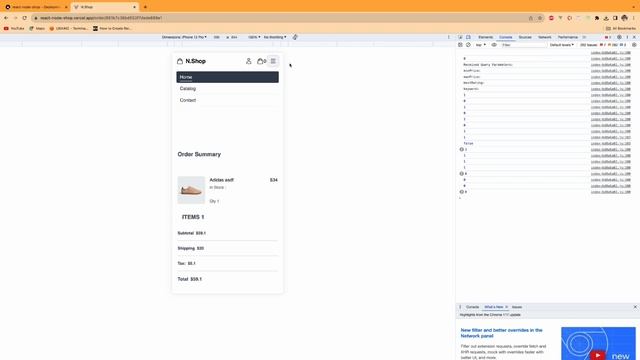Open the shopping cart icon in N.Shop header
Screen dimensions: 640x360
click(261, 61)
